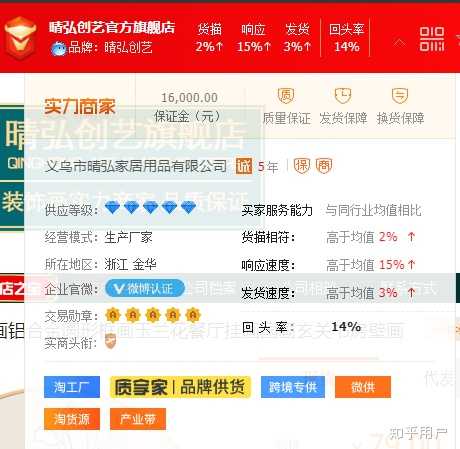Open 义乌市晴弘家居用品有限公司 company link
The height and width of the screenshot is (449, 460).
point(136,166)
